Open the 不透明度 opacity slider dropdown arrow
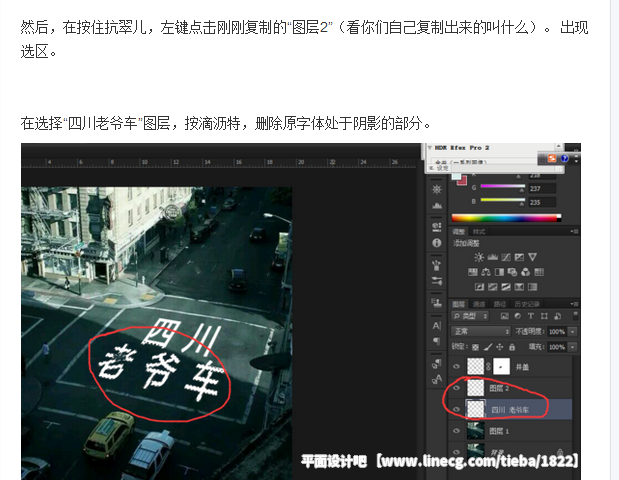The height and width of the screenshot is (480, 619). pyautogui.click(x=572, y=332)
